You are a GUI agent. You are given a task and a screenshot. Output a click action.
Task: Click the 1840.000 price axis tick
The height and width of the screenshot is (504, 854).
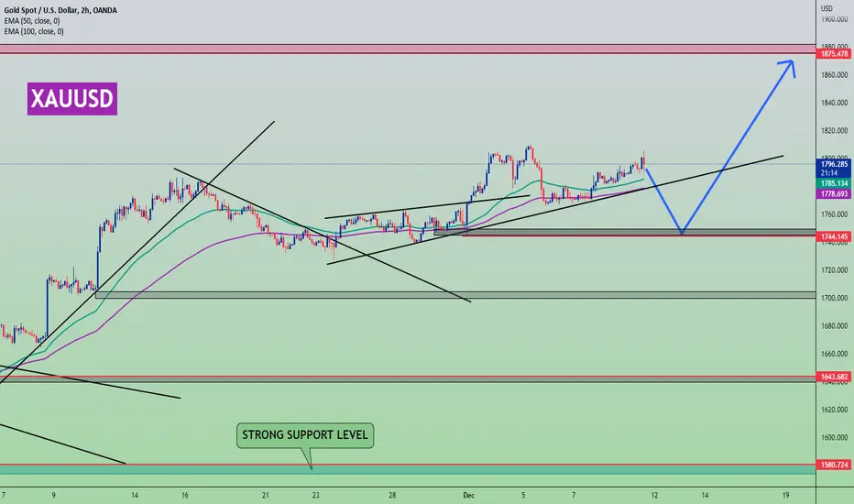point(835,103)
